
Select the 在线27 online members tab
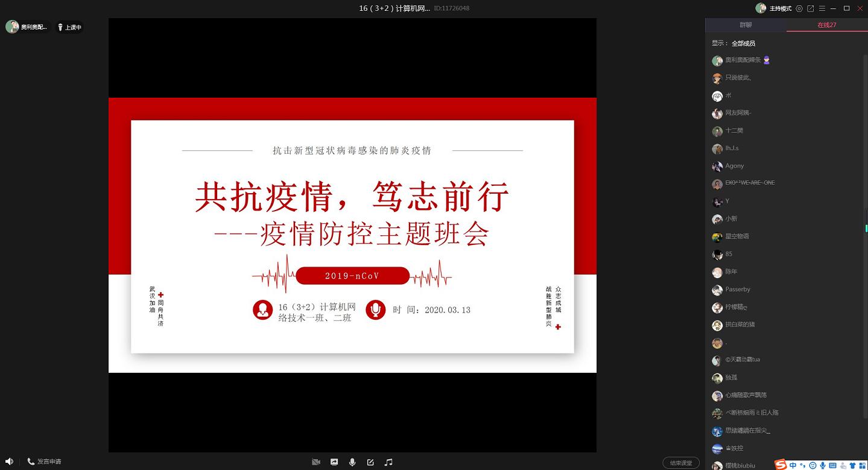pyautogui.click(x=826, y=25)
